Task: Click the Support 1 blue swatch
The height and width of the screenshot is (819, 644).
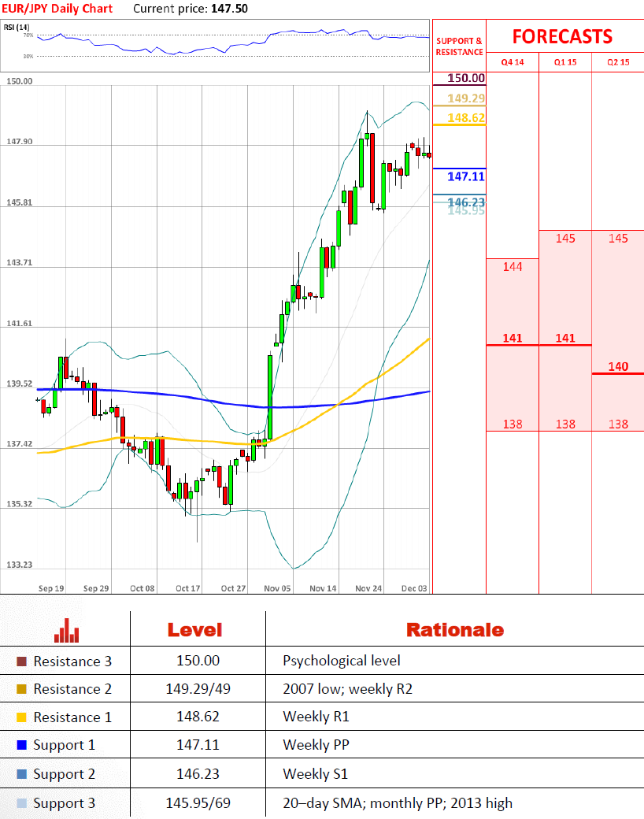Action: tap(21, 745)
